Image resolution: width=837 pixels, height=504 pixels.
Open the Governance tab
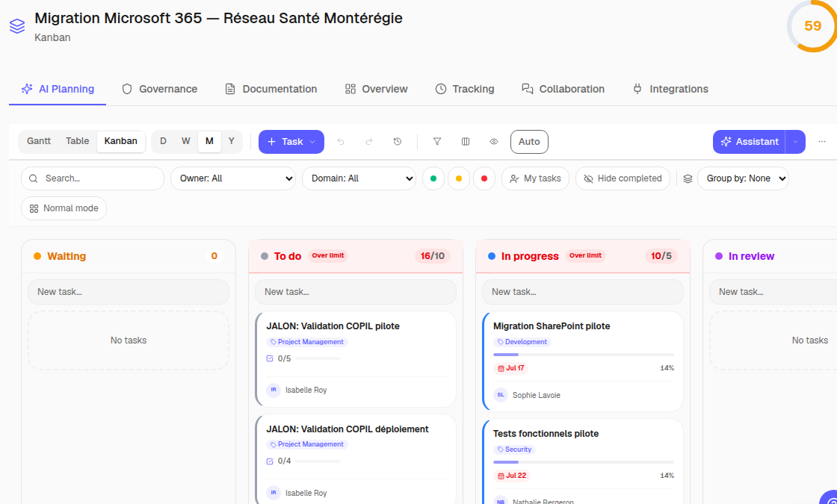[x=160, y=89]
